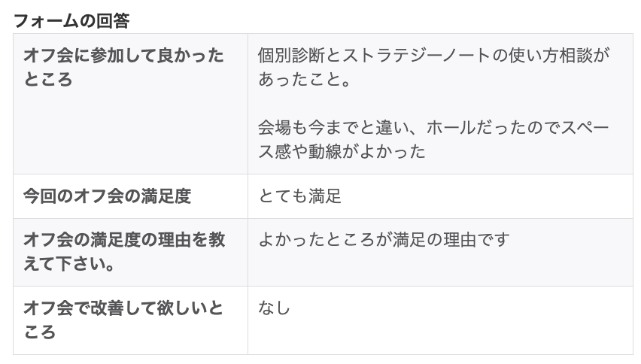This screenshot has width=641, height=364.
Task: Click the フォームの回答 heading
Action: point(71,20)
